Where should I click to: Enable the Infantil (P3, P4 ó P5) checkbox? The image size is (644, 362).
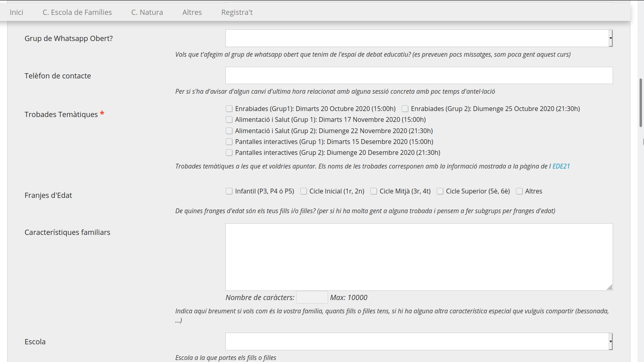pos(229,191)
